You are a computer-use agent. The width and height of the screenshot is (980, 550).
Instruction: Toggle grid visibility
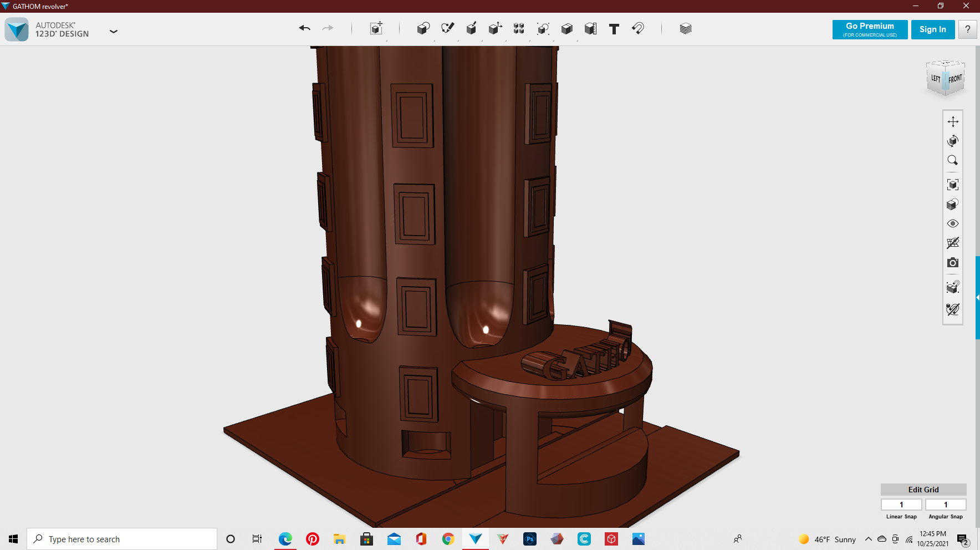pos(953,243)
